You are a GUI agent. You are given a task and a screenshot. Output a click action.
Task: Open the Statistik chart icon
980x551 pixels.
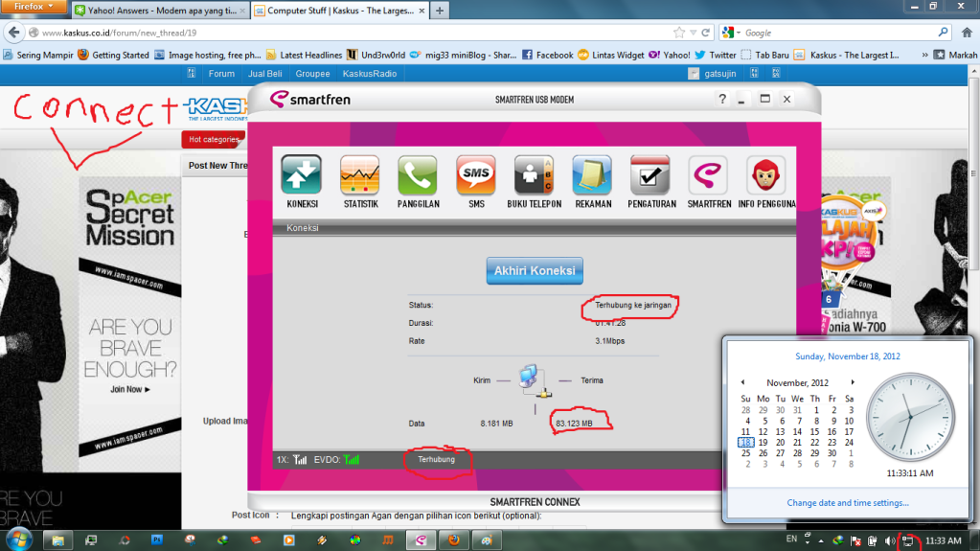[x=360, y=175]
